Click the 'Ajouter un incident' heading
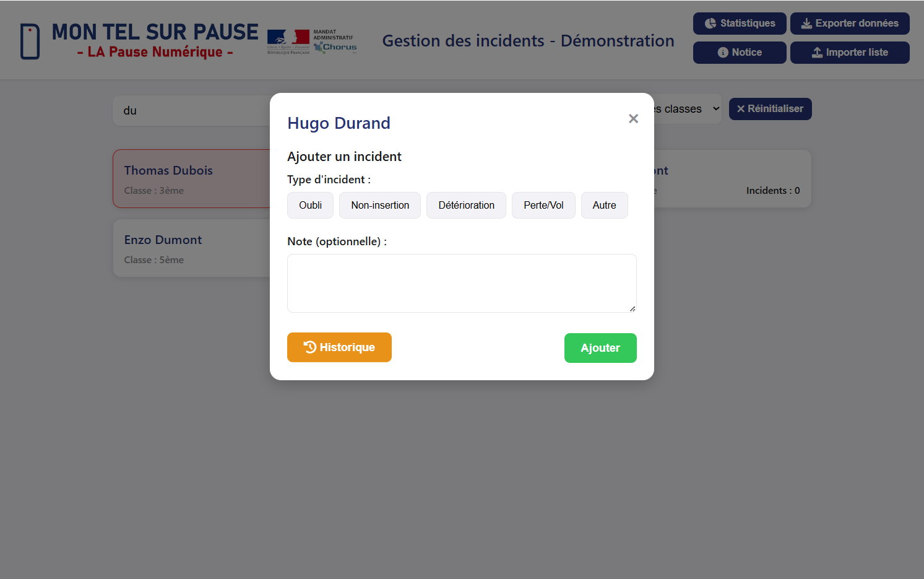The image size is (924, 579). [344, 157]
